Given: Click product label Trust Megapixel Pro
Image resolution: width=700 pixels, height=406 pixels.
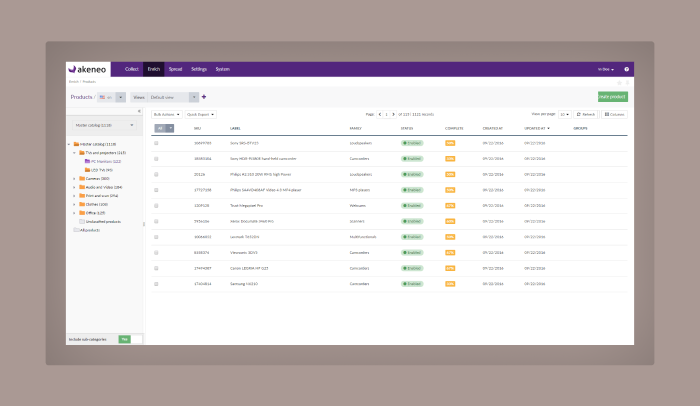Looking at the screenshot, I should [246, 206].
